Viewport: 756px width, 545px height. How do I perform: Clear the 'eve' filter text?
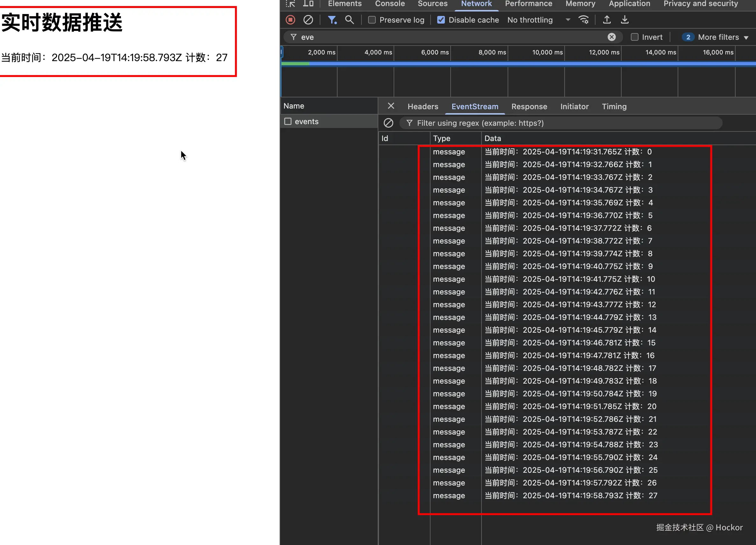click(x=611, y=37)
